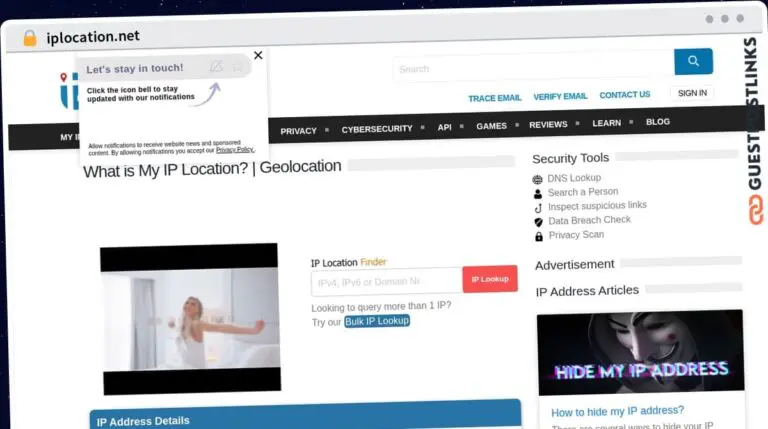Click the crossed-out bell icon in popup

tap(216, 67)
